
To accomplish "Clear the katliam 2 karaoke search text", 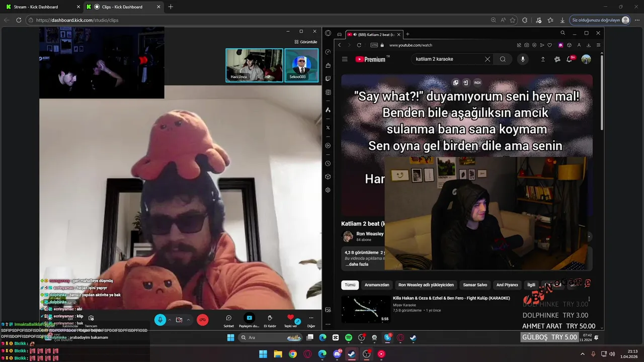I will (x=487, y=59).
